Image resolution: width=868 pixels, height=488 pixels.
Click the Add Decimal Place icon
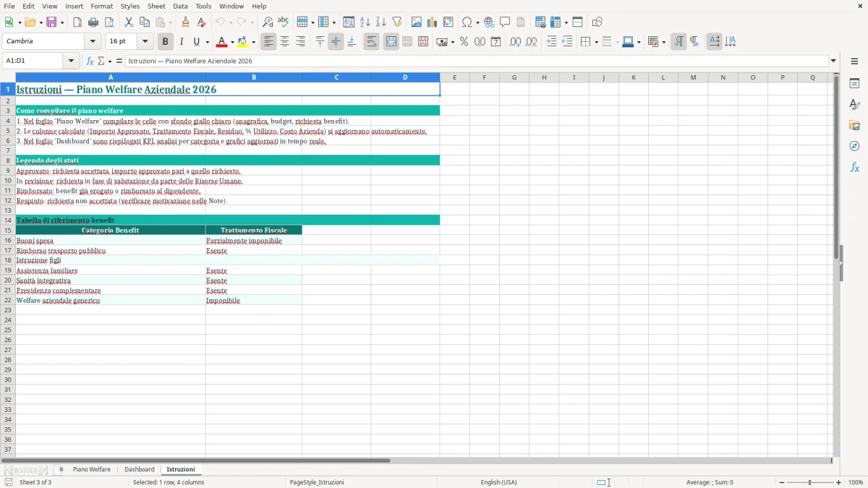click(515, 42)
